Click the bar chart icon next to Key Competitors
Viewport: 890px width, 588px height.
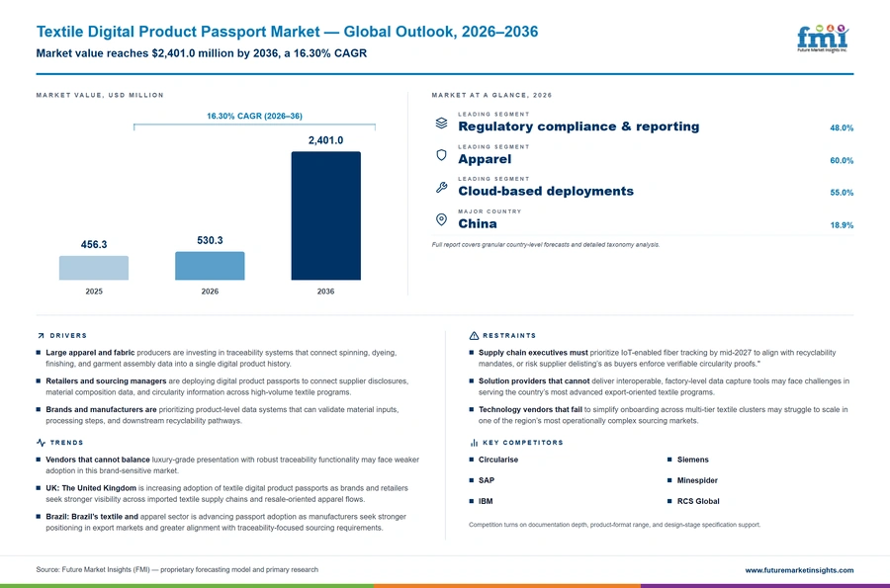point(474,443)
